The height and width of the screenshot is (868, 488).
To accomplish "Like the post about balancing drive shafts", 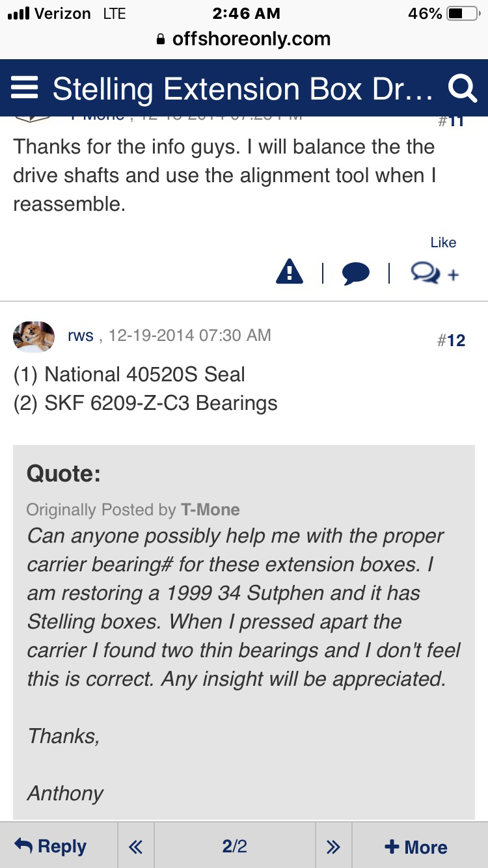I will coord(443,242).
